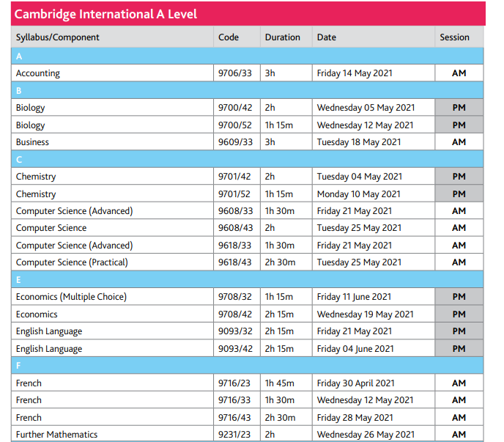504x442 pixels.
Task: Click code 9700/42 for Biology
Action: click(x=237, y=108)
